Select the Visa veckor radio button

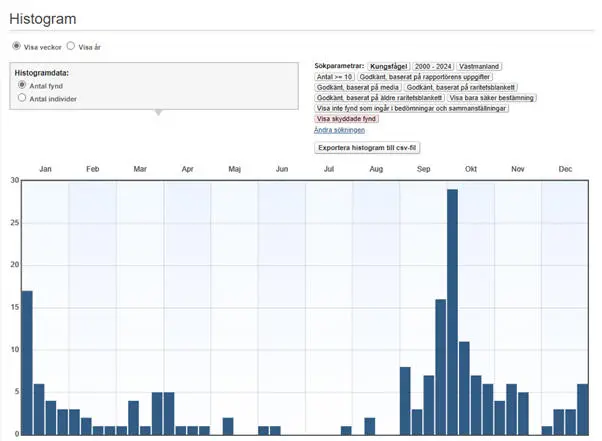16,46
